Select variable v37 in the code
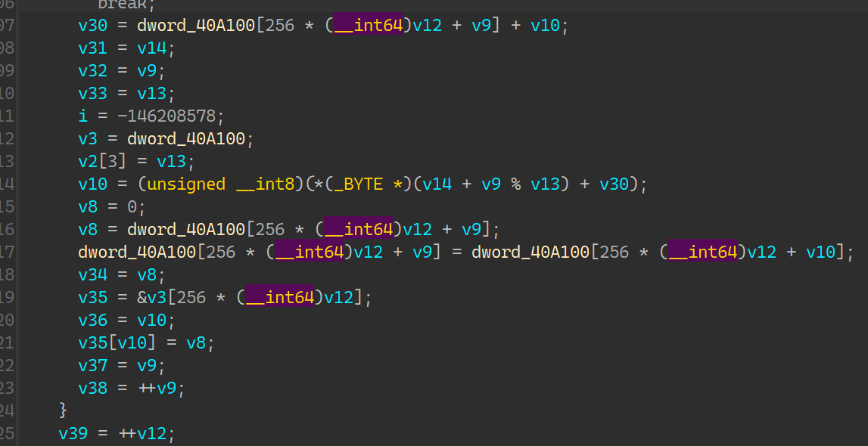The width and height of the screenshot is (868, 446). click(x=93, y=366)
